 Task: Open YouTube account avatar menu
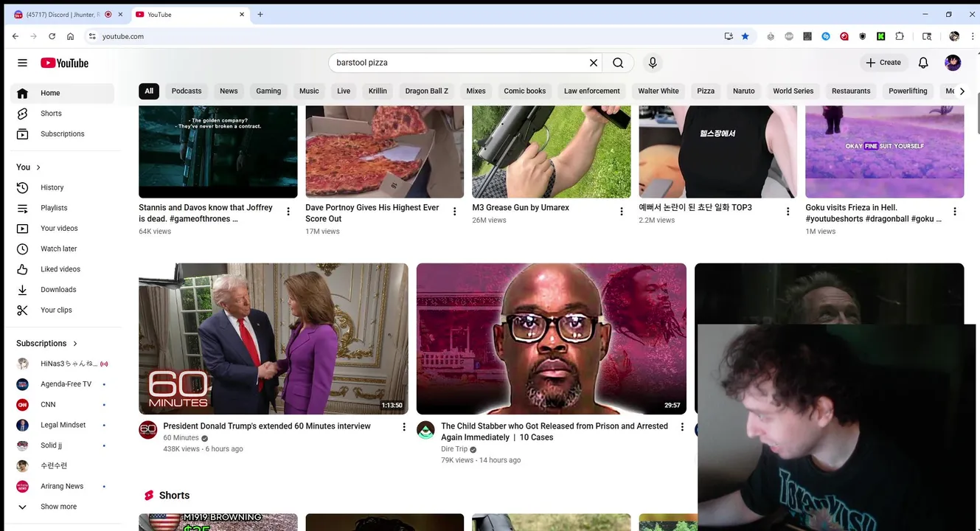click(x=953, y=63)
